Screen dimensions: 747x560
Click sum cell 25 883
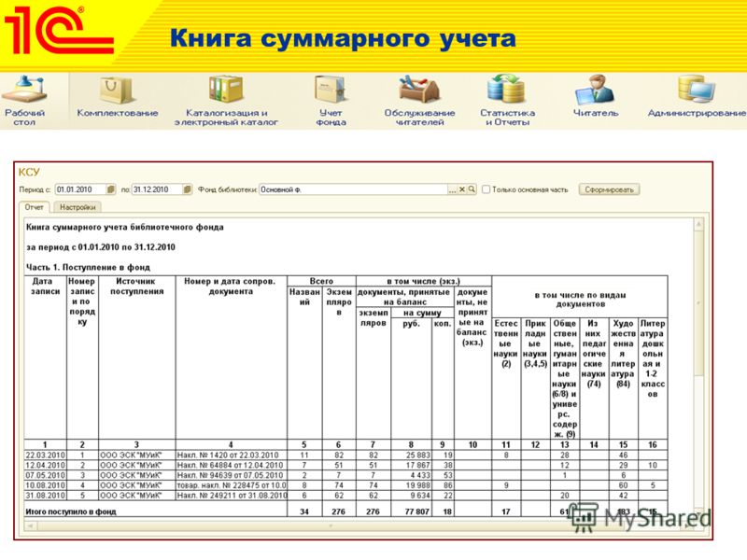tap(411, 455)
